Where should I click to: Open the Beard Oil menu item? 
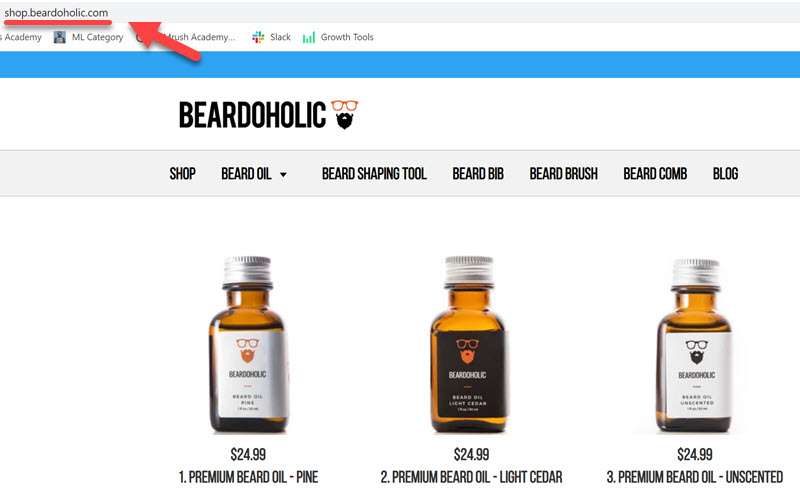point(246,174)
